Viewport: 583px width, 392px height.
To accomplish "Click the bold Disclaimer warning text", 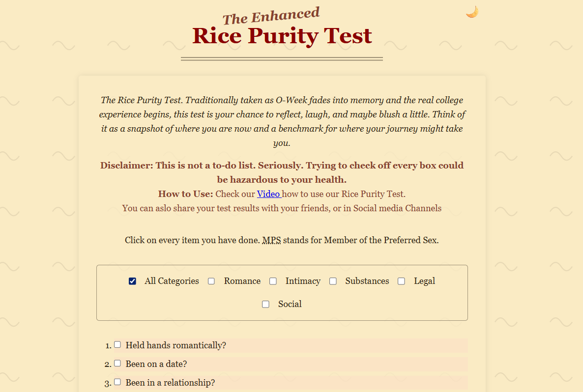I will [x=282, y=172].
